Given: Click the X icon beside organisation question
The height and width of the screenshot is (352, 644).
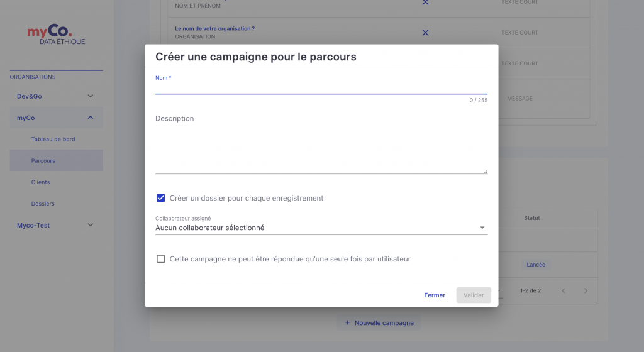Looking at the screenshot, I should (425, 33).
